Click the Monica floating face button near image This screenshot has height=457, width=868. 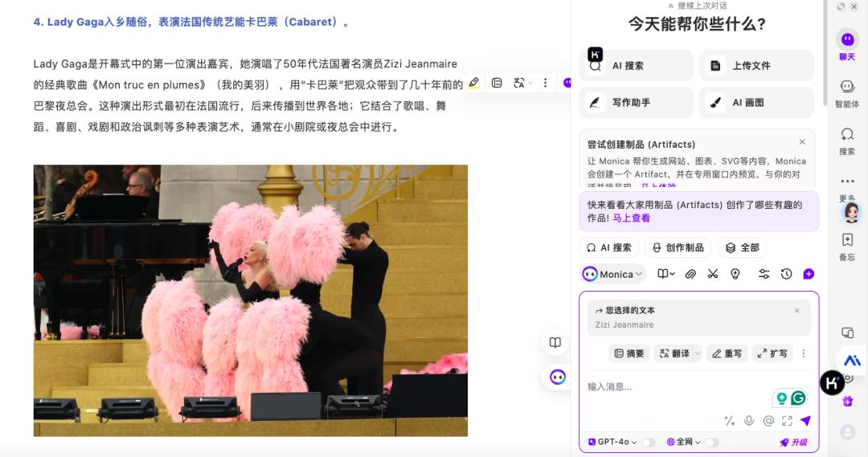point(558,377)
